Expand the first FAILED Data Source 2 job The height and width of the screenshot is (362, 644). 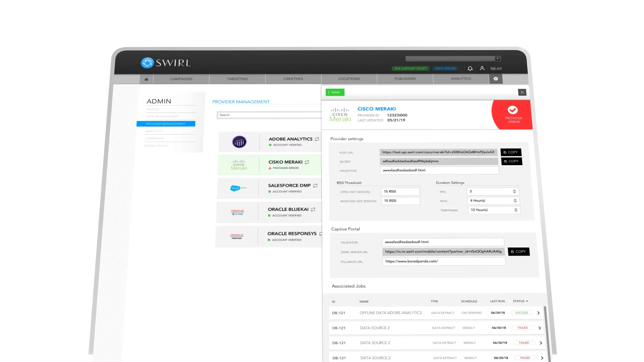tap(540, 328)
